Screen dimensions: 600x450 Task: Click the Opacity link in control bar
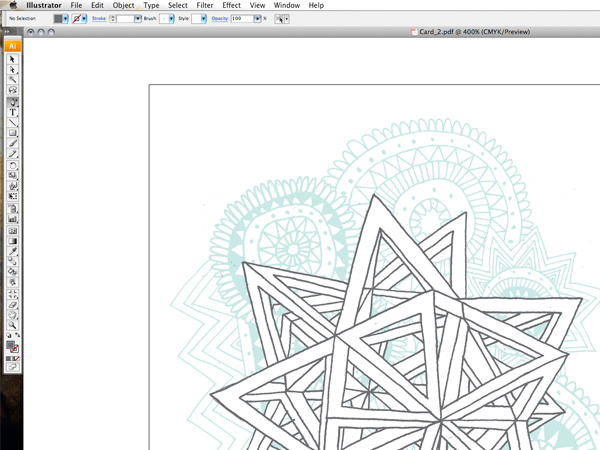tap(218, 18)
